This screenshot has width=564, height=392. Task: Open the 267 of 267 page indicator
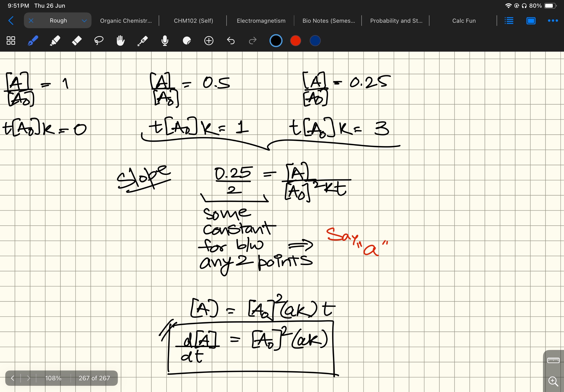click(x=94, y=378)
